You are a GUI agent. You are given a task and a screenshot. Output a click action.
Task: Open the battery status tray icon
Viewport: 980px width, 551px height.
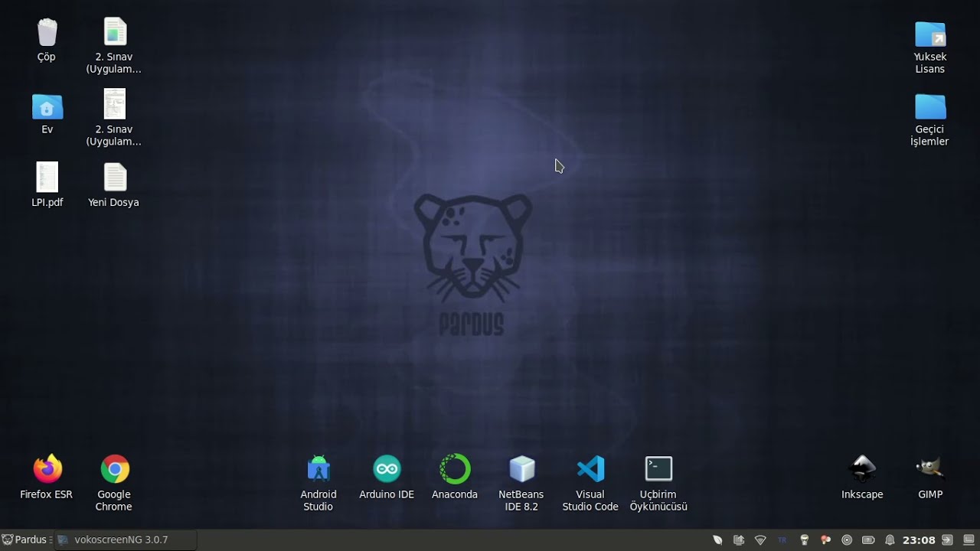point(868,540)
